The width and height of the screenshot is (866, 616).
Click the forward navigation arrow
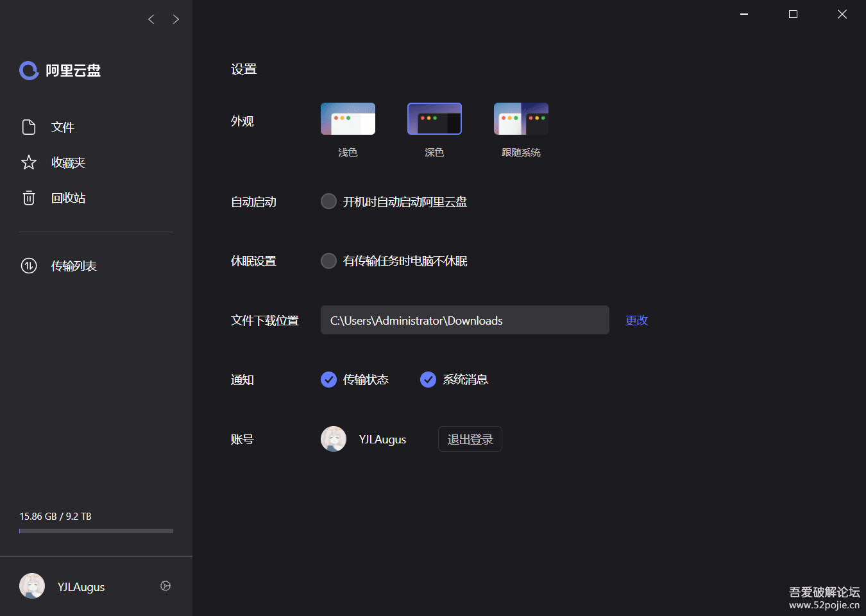coord(176,19)
